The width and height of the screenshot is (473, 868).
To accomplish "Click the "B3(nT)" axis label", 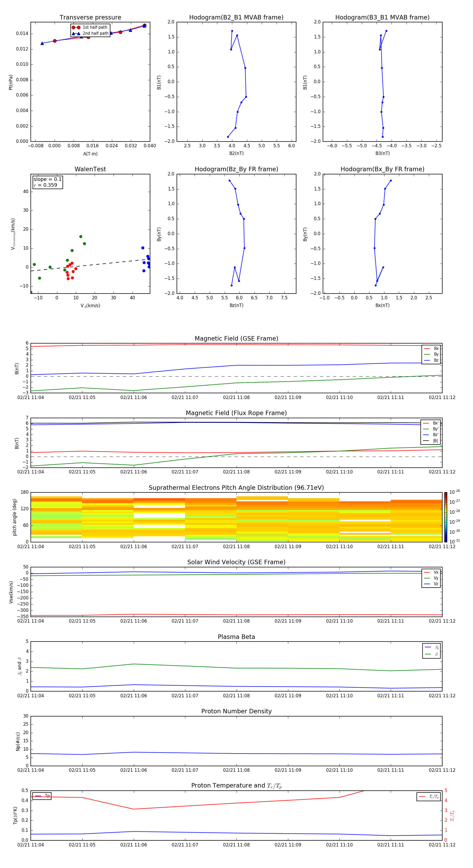I will [382, 153].
